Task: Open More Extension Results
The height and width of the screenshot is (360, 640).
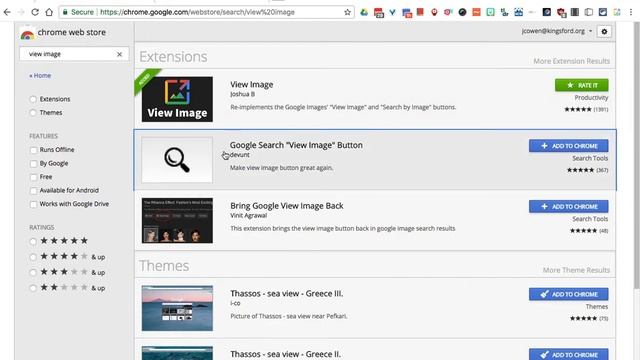Action: click(x=571, y=61)
